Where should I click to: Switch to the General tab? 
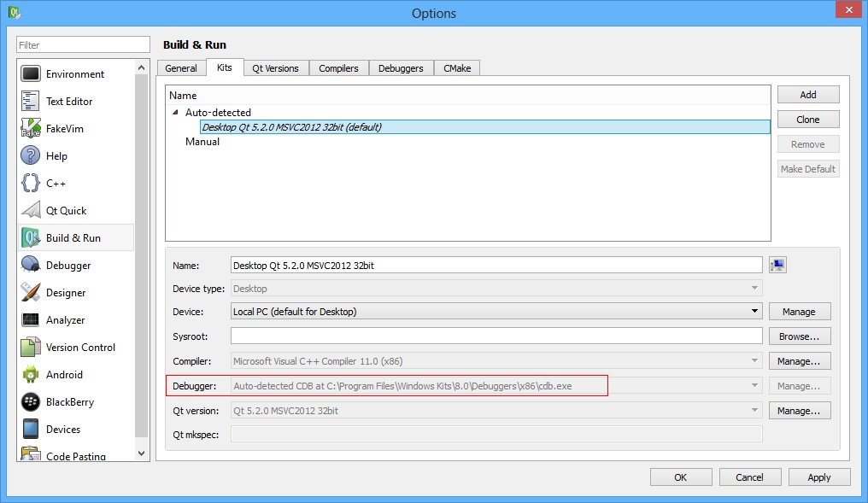[181, 68]
